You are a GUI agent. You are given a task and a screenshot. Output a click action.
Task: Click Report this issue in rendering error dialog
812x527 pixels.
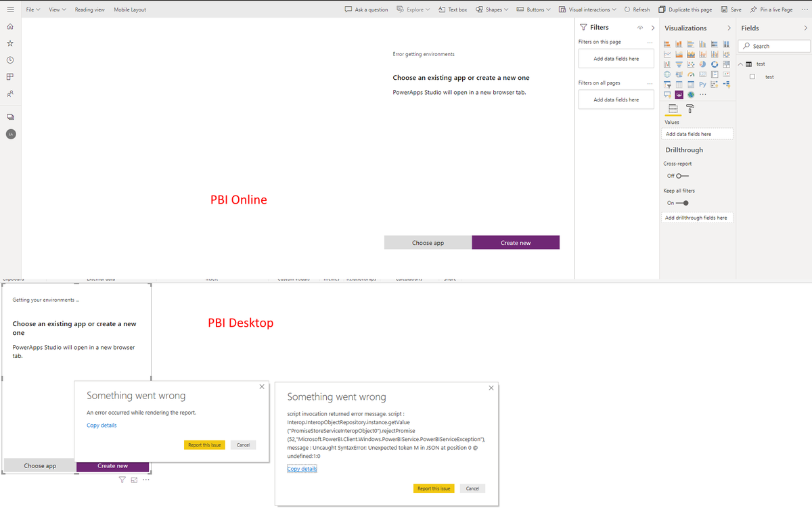click(x=204, y=444)
